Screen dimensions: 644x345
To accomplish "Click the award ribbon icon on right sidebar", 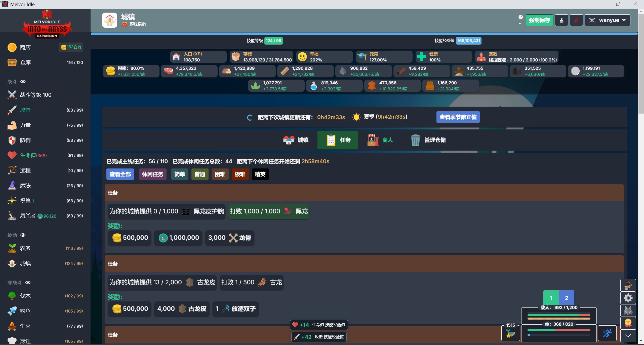I will click(x=628, y=323).
